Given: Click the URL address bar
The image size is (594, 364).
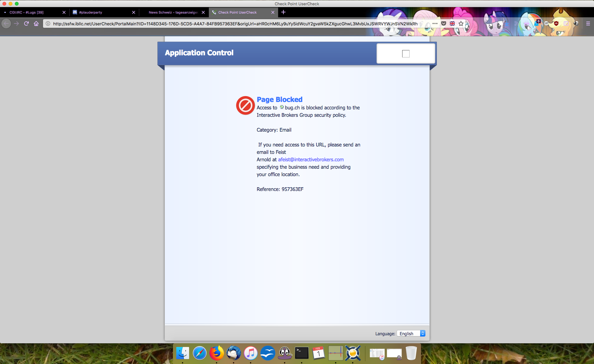Looking at the screenshot, I should (235, 23).
